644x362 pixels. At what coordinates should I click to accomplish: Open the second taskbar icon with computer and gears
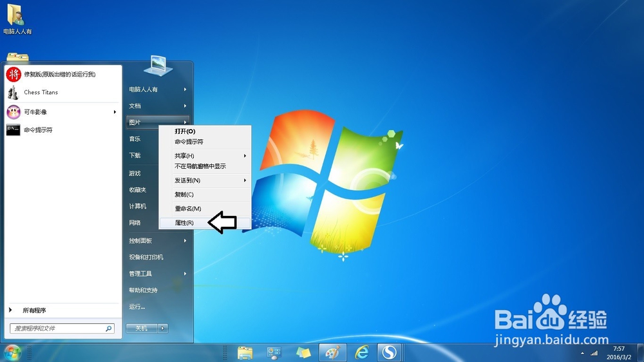(274, 352)
